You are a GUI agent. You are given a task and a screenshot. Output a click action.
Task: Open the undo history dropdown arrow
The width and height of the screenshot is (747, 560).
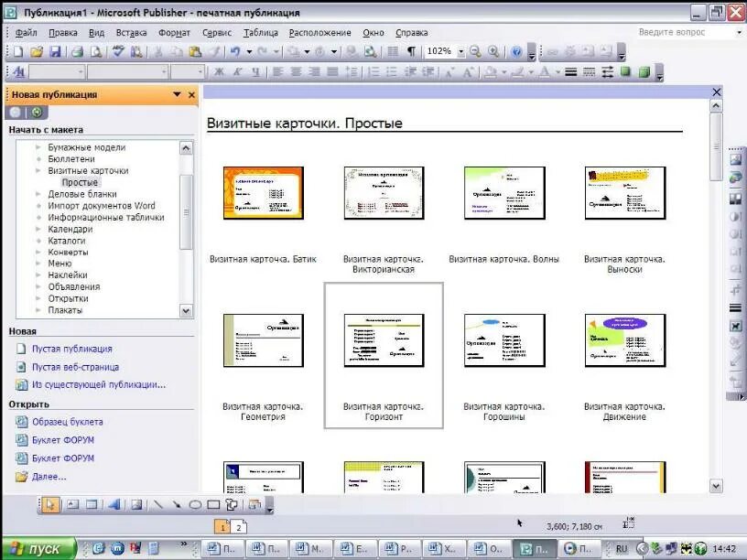249,51
